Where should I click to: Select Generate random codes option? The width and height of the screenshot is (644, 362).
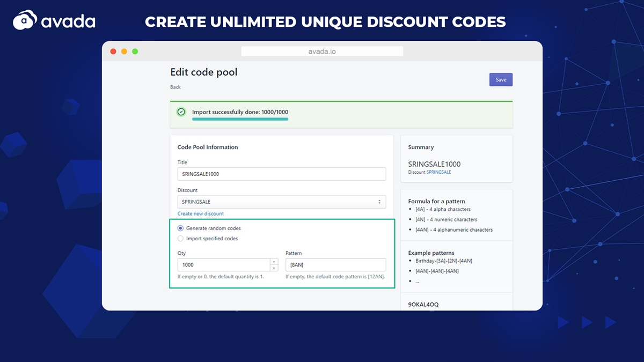coord(181,228)
